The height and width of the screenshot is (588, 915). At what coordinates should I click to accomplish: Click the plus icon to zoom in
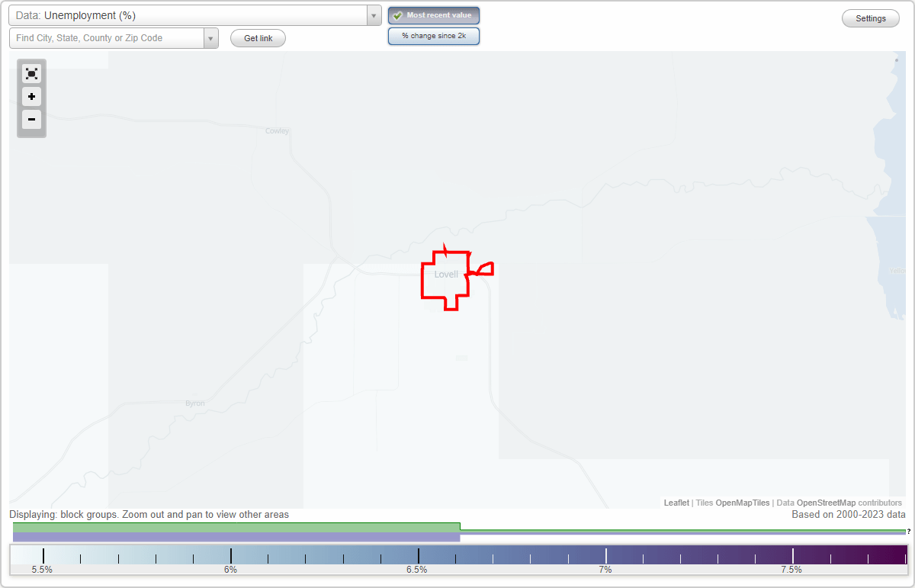pyautogui.click(x=31, y=97)
